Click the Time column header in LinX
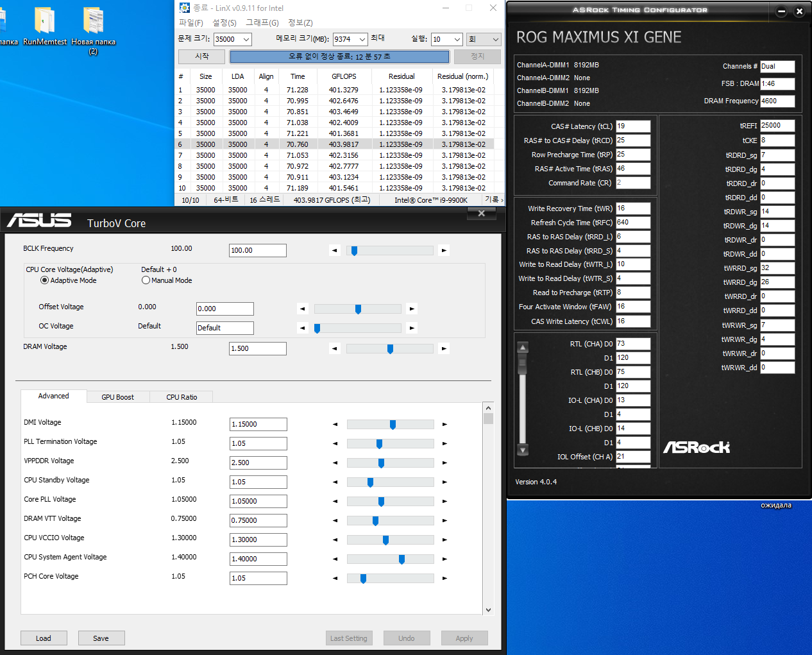The width and height of the screenshot is (812, 655). 298,76
